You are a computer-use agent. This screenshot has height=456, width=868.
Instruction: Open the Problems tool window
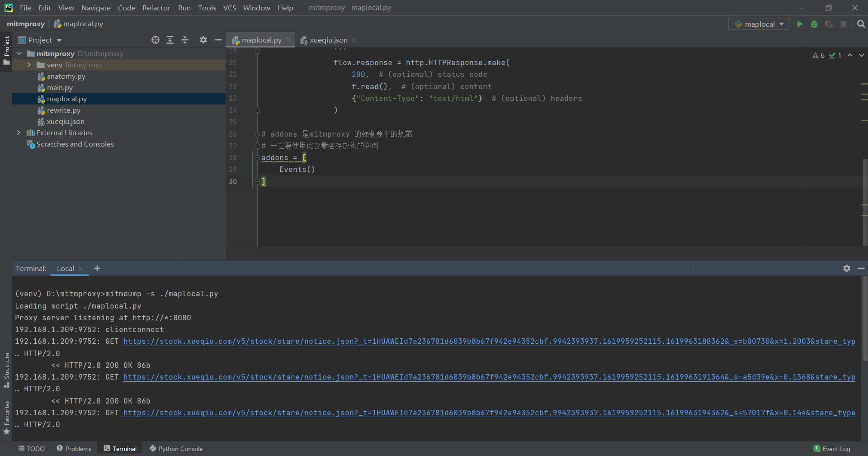[74, 449]
